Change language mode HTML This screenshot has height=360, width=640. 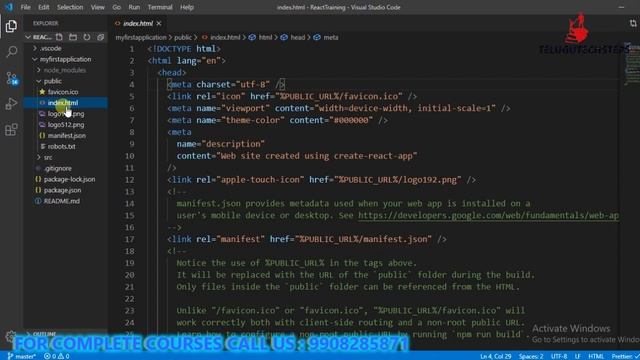596,356
